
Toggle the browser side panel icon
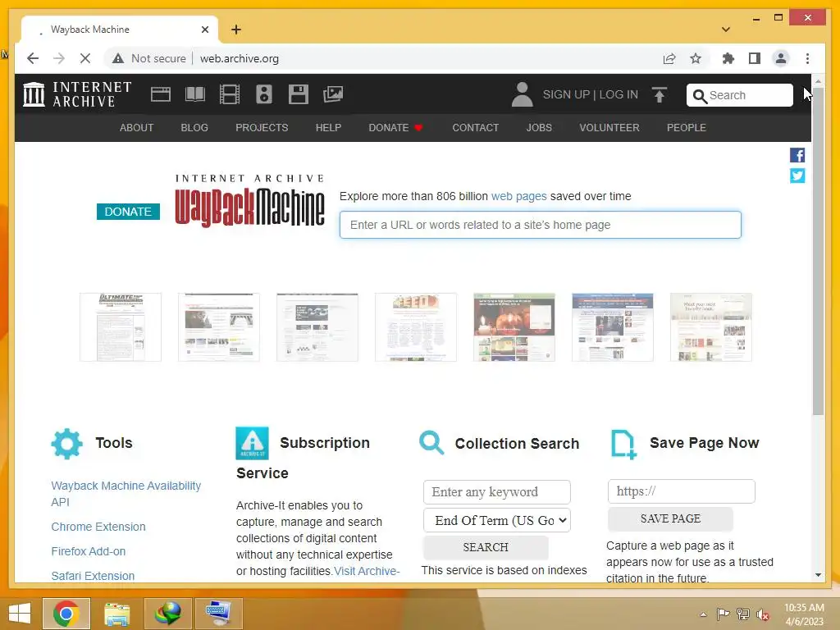tap(755, 58)
